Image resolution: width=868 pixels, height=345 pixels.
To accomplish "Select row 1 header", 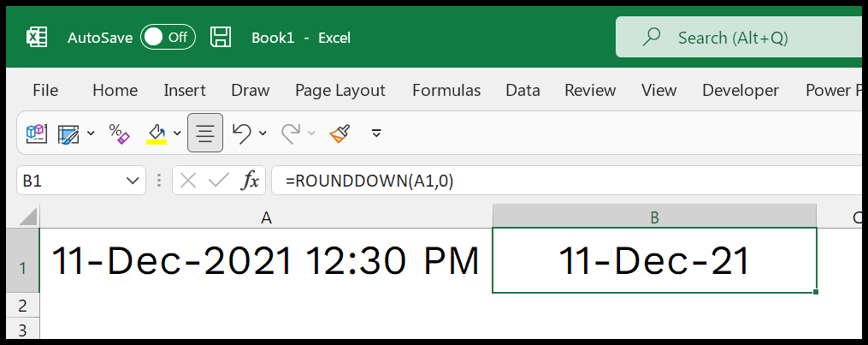I will point(23,261).
